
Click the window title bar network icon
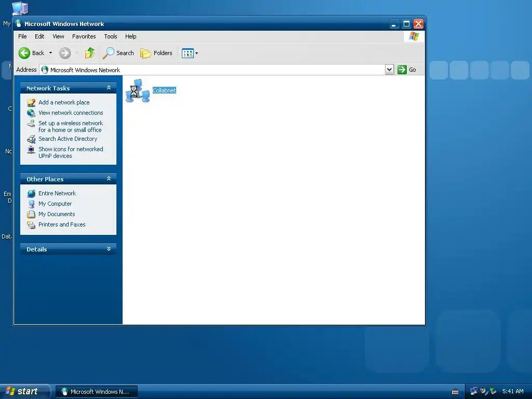19,23
